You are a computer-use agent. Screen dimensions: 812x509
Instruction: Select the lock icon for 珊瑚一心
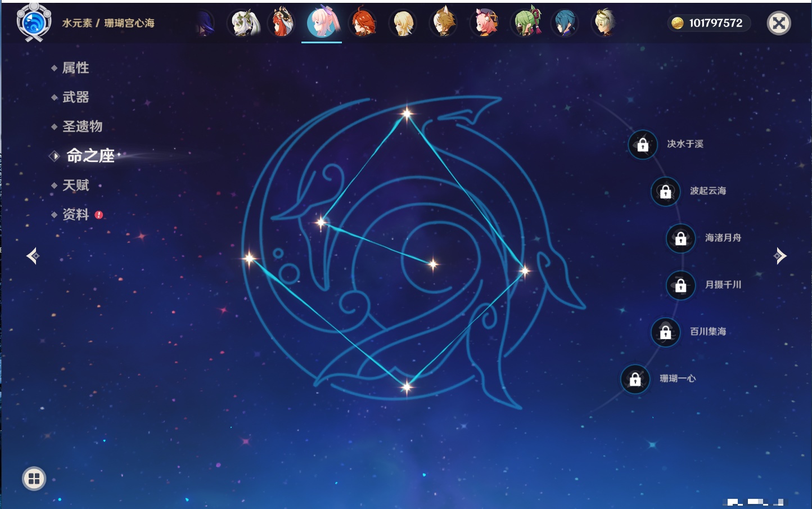[635, 379]
